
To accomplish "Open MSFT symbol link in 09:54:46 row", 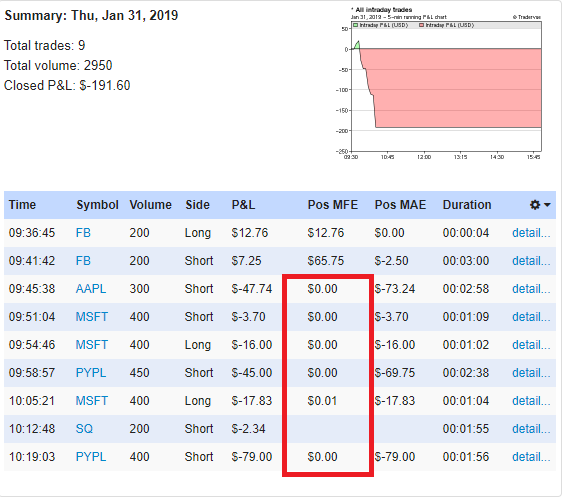I will [x=92, y=345].
